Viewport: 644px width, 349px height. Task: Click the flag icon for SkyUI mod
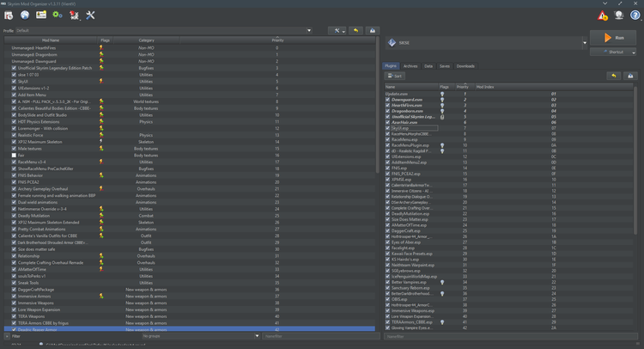coord(101,81)
